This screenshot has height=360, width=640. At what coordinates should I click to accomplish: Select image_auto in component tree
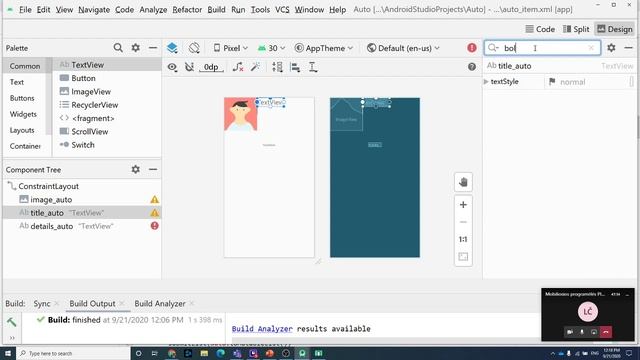[x=51, y=200]
